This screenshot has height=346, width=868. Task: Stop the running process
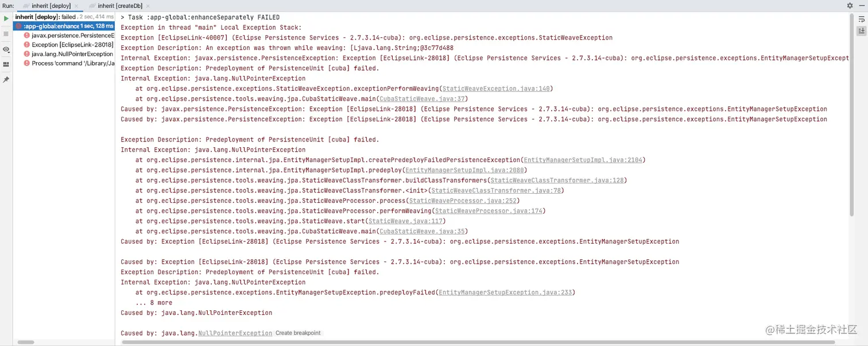tap(6, 34)
